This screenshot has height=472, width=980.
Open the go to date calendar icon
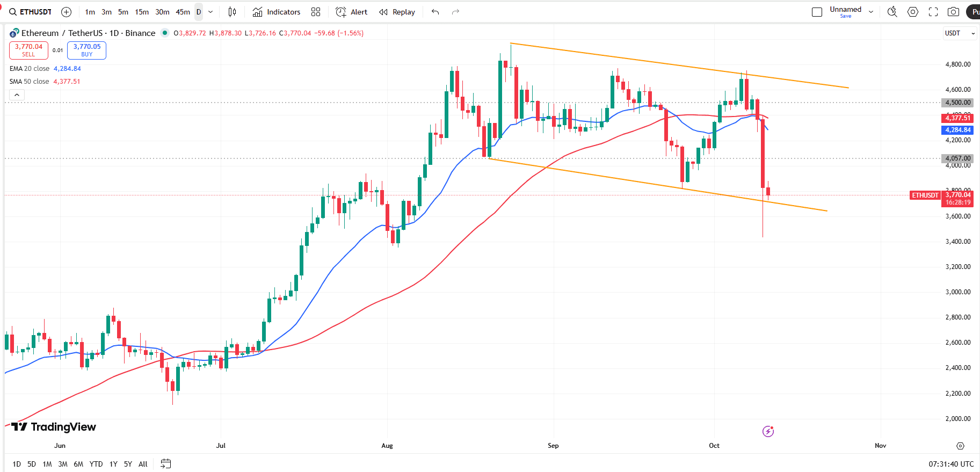[x=166, y=463]
